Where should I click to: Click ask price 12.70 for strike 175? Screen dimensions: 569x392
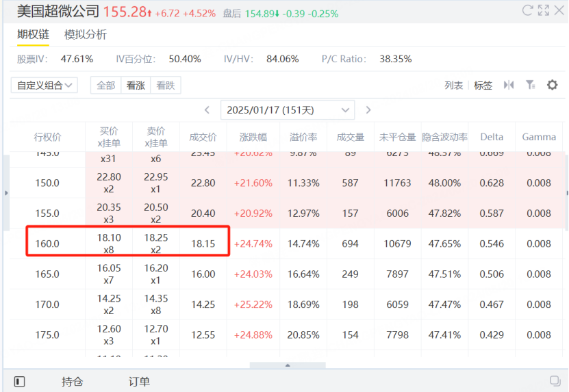(156, 329)
